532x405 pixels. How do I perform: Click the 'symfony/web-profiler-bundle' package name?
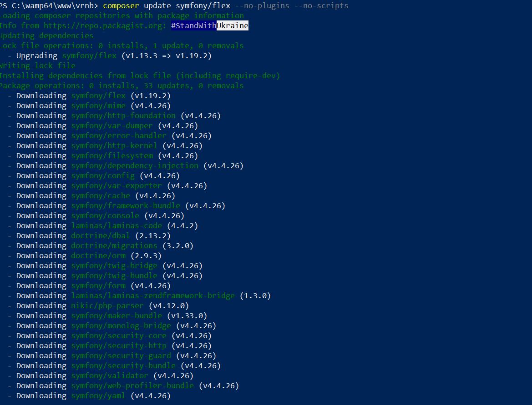(x=133, y=386)
